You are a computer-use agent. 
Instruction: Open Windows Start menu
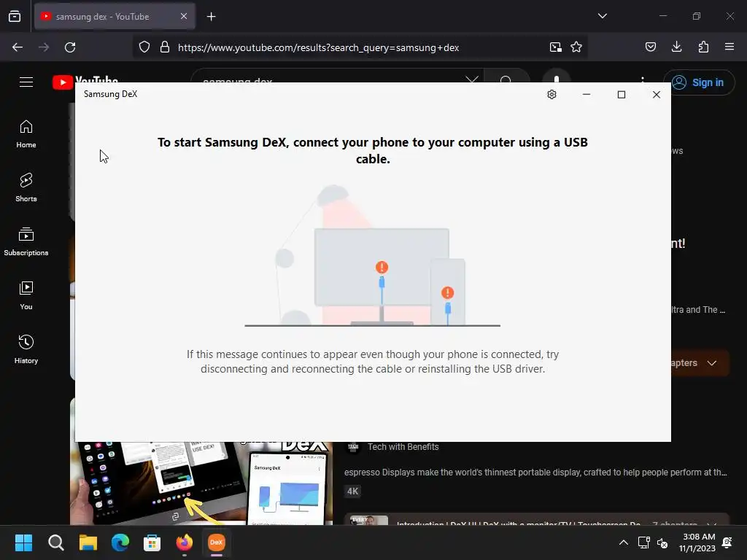point(23,542)
